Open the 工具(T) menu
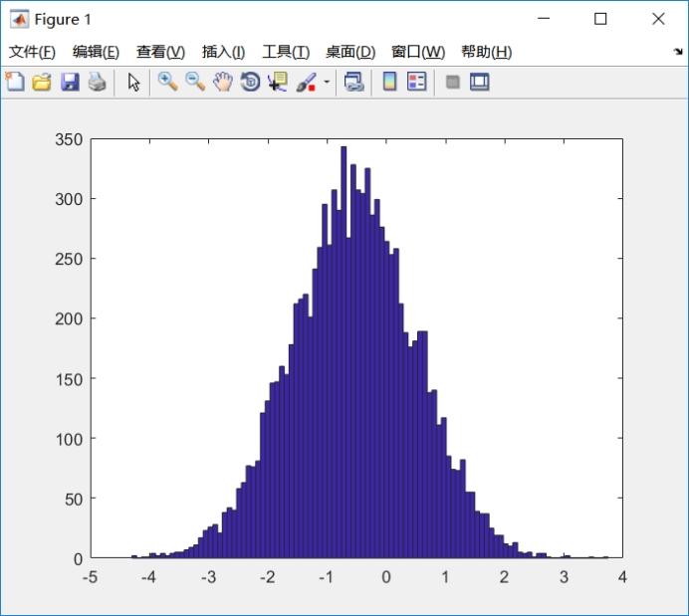This screenshot has height=616, width=689. [285, 52]
